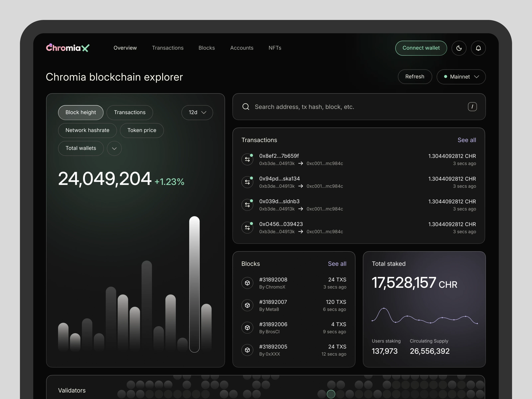Screen dimensions: 532x399
Task: Expand more chart filters chevron
Action: (x=114, y=148)
